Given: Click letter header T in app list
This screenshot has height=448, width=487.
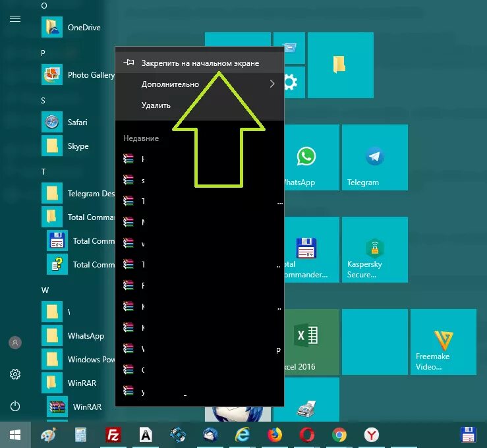Looking at the screenshot, I should (x=43, y=172).
